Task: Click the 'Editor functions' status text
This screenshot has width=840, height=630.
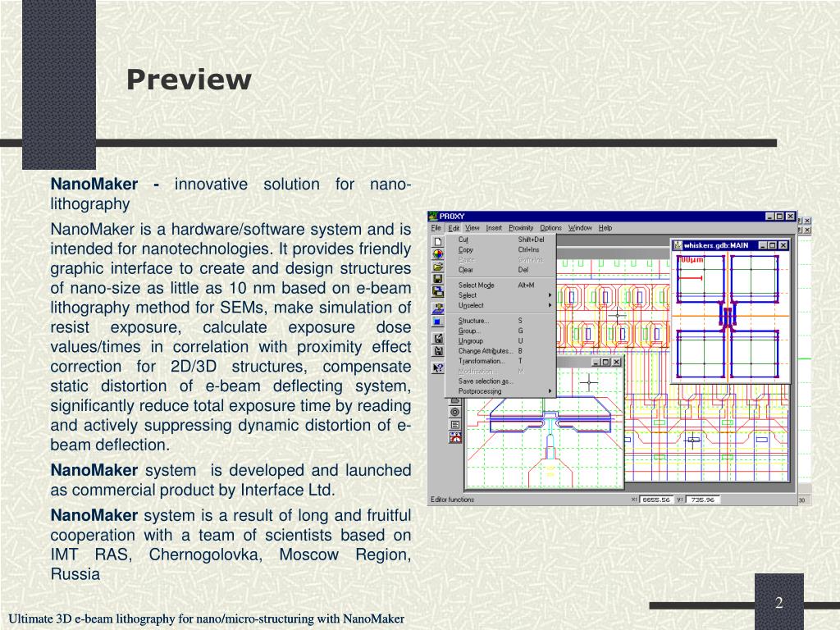Action: click(452, 500)
